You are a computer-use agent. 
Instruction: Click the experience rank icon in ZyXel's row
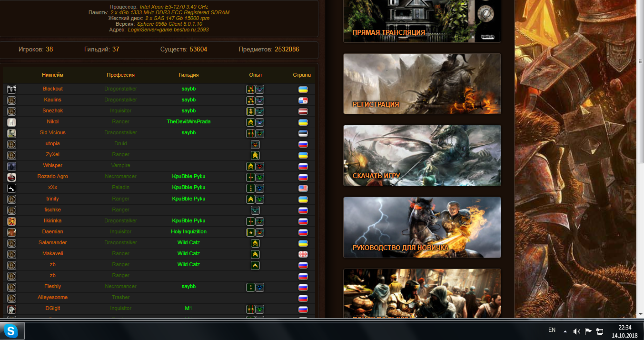[255, 155]
